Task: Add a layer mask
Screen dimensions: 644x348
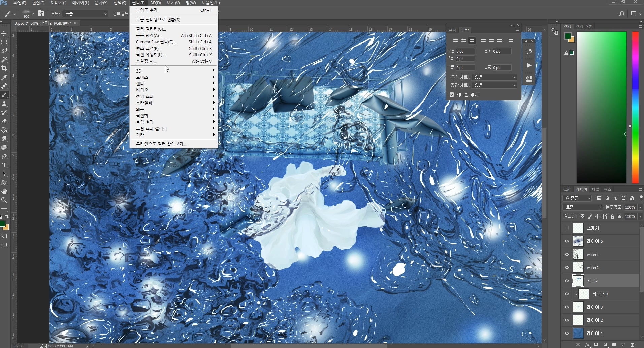Action: [596, 345]
